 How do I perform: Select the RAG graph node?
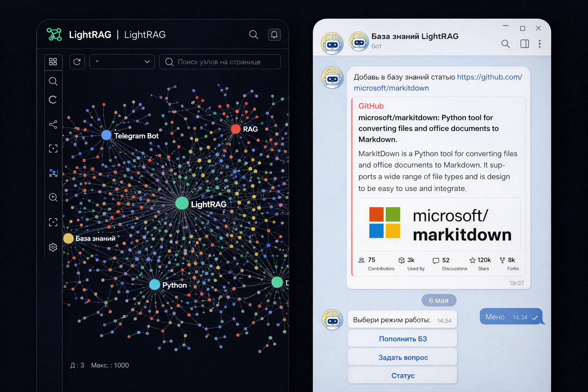(236, 129)
